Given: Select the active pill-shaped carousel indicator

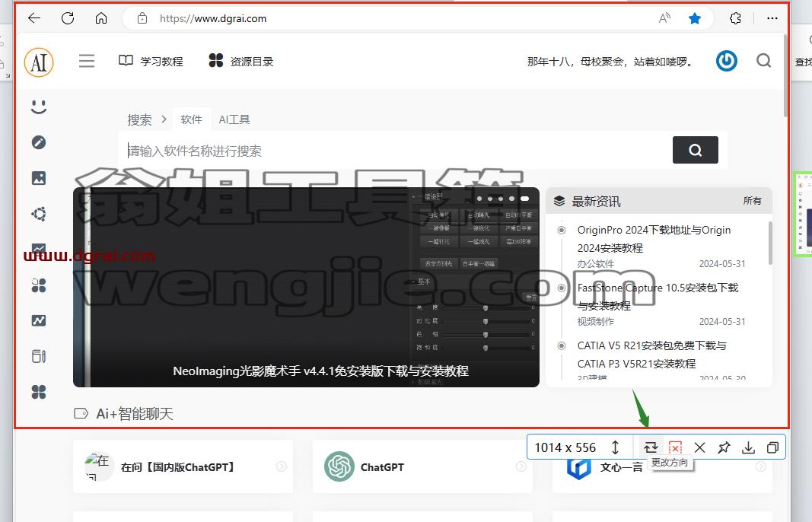Looking at the screenshot, I should click(524, 199).
